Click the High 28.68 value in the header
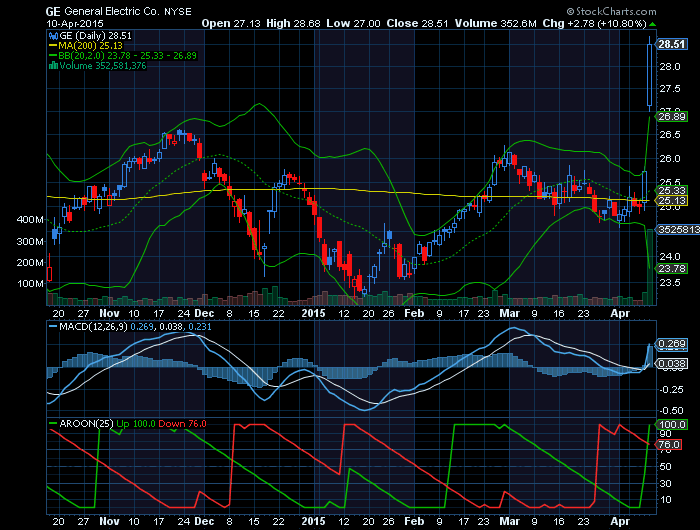 click(x=293, y=24)
